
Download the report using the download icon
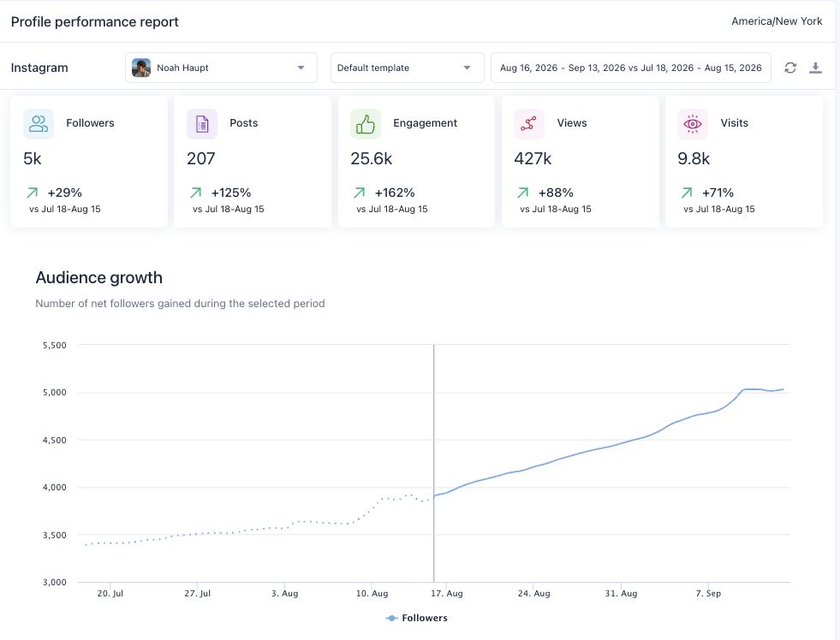(x=815, y=68)
